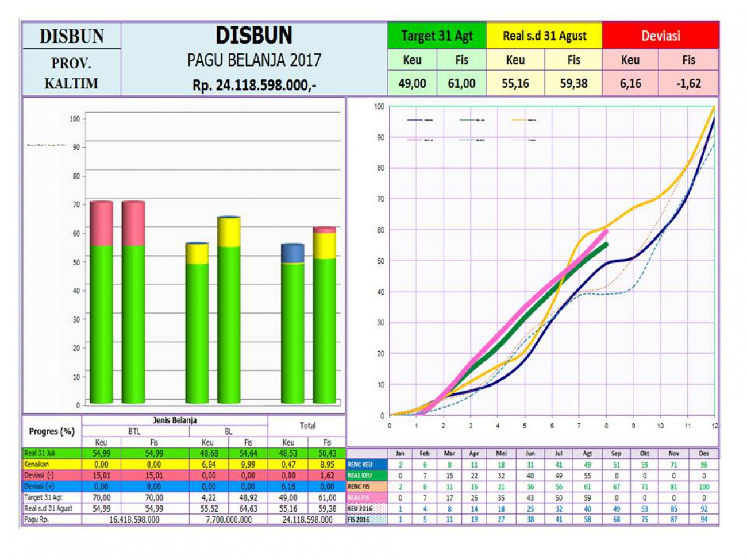
Task: Click the RENC KEU row label
Action: point(367,465)
